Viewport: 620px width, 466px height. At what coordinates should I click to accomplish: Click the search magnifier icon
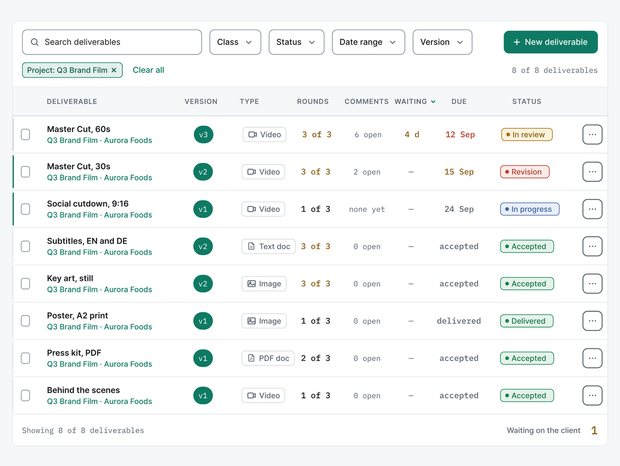tap(35, 42)
